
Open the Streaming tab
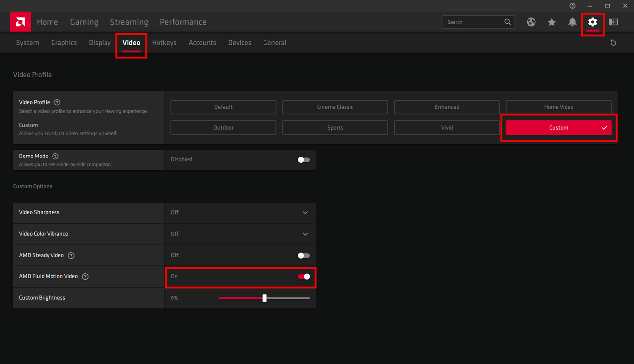(129, 22)
